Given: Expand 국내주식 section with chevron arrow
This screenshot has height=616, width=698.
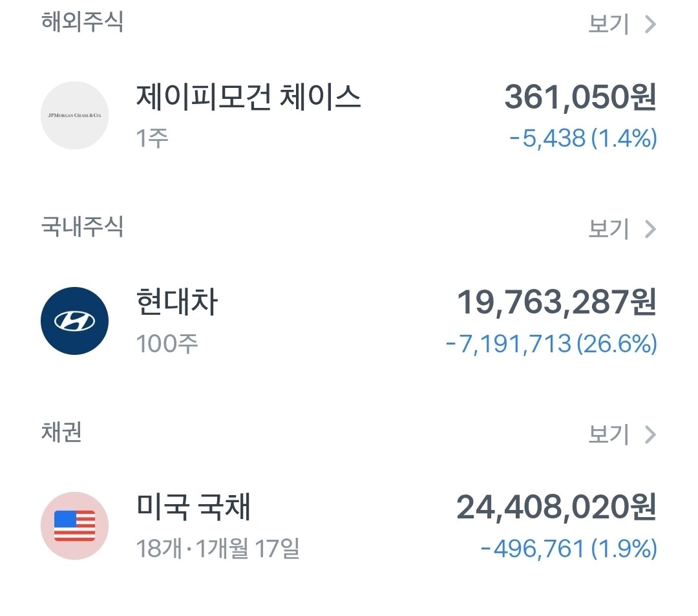Looking at the screenshot, I should pyautogui.click(x=650, y=229).
